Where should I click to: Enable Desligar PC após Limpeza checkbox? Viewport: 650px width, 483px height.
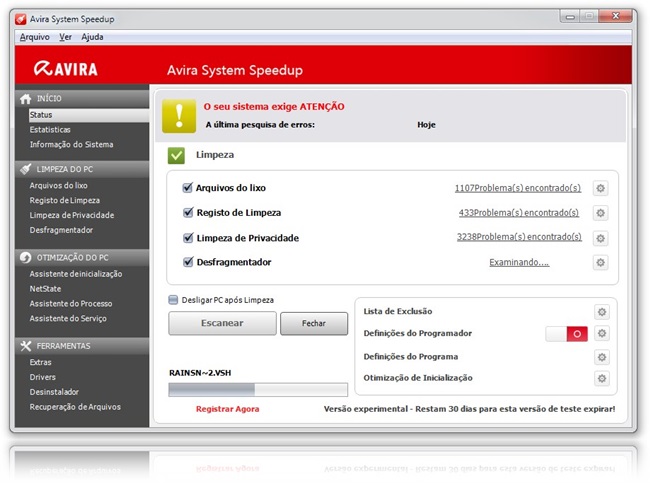[x=173, y=300]
